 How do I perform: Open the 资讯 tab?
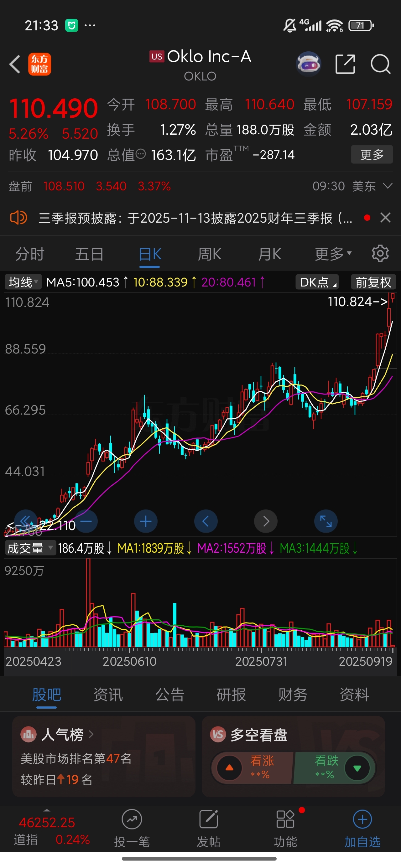(x=108, y=695)
